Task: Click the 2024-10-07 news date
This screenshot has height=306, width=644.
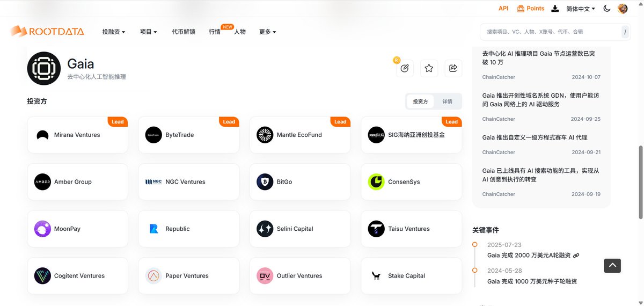Action: tap(586, 77)
